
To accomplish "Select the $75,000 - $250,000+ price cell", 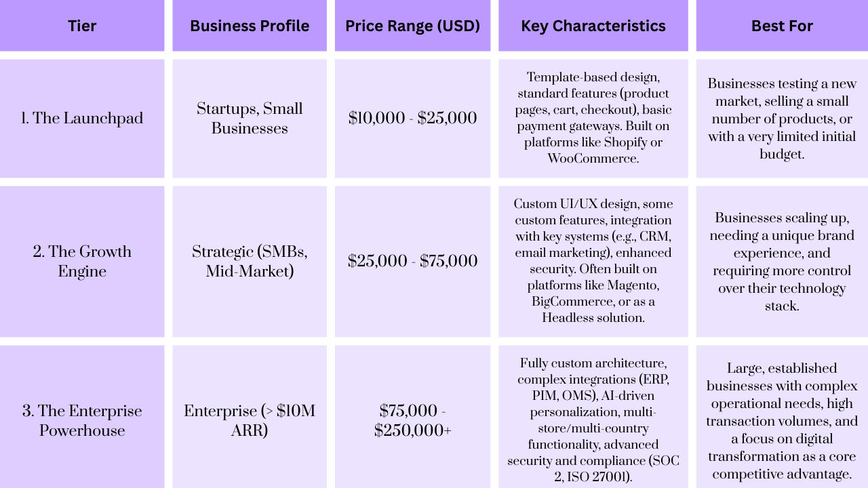I will (412, 417).
